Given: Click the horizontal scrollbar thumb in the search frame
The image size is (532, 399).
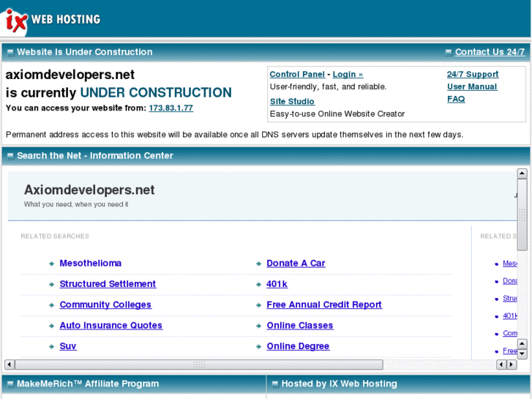Looking at the screenshot, I should click(x=199, y=365).
